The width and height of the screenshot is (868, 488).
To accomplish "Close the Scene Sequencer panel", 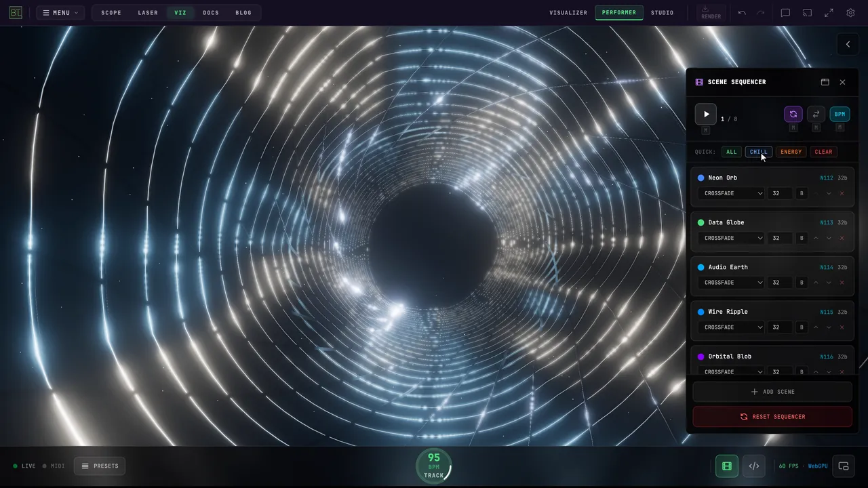I will click(842, 82).
